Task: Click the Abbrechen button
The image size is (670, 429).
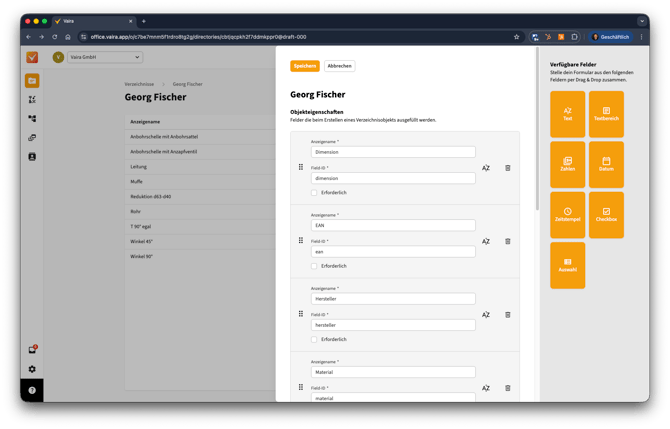Action: (x=339, y=66)
